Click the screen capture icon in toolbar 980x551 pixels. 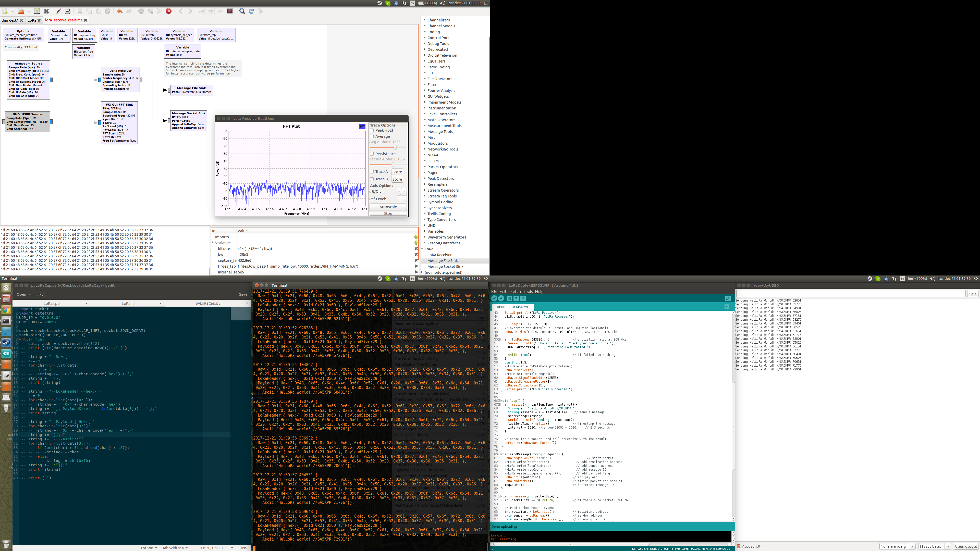(x=230, y=11)
